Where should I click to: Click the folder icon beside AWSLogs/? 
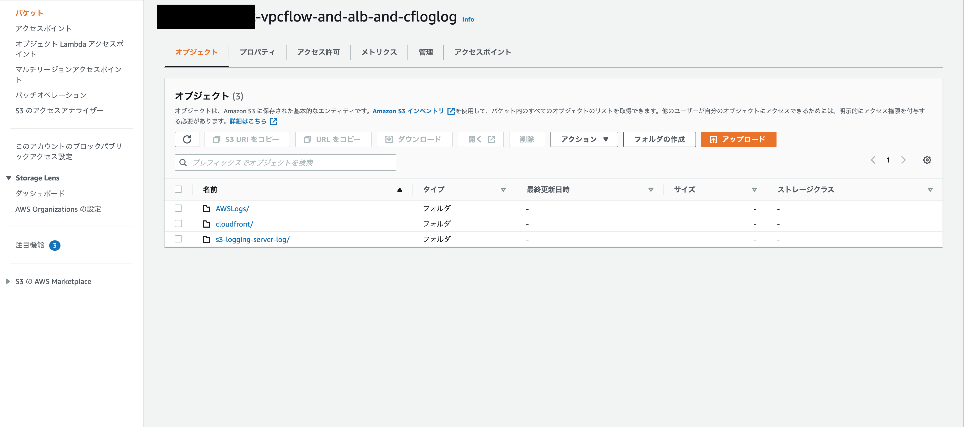[206, 208]
